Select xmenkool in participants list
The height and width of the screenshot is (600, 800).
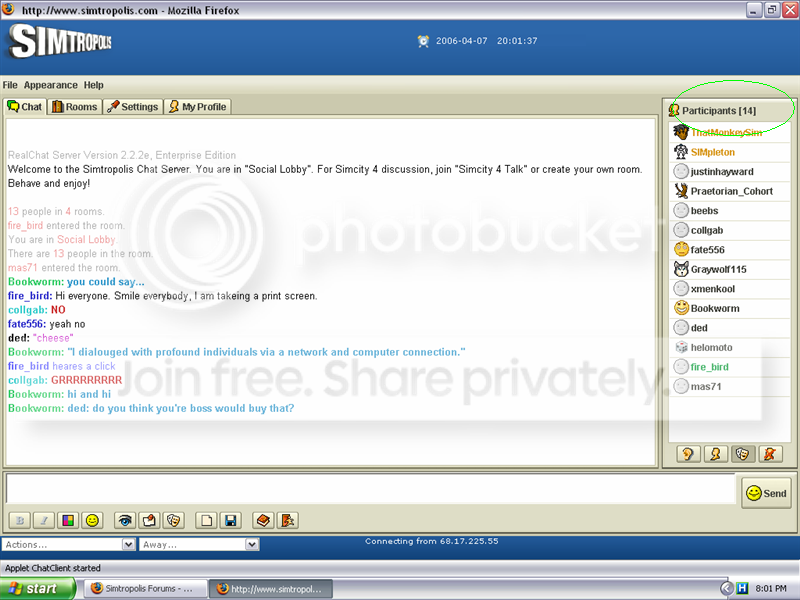730,289
